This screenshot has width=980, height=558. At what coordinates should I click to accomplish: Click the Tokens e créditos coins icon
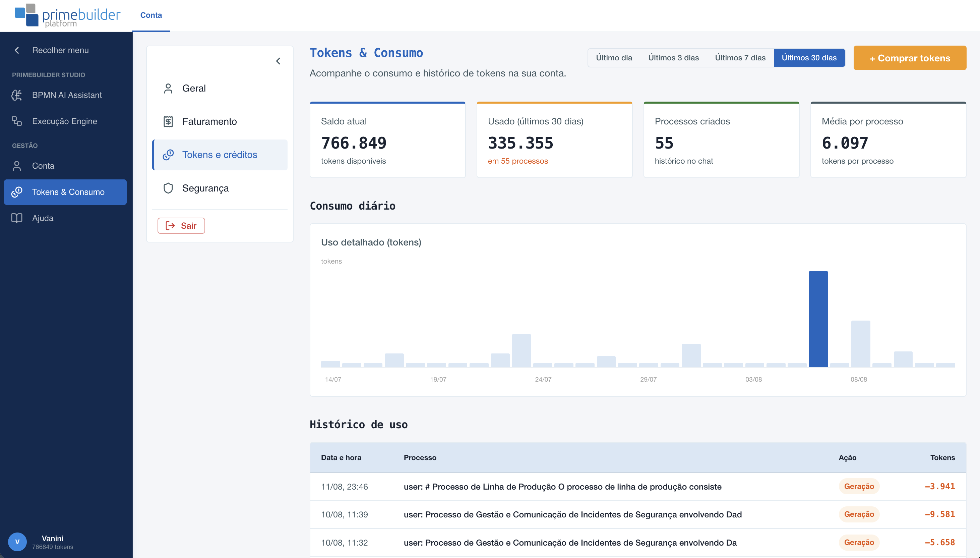pyautogui.click(x=168, y=155)
